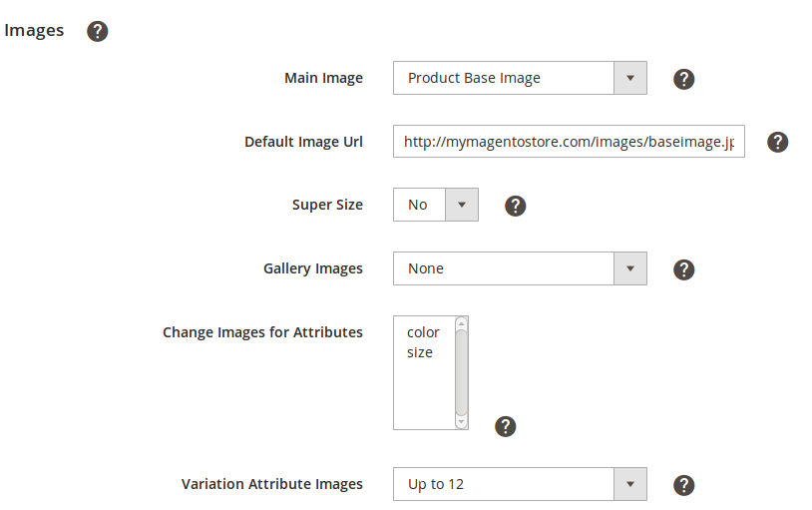The height and width of the screenshot is (510, 812).
Task: Click the Main Image field label
Action: tap(323, 78)
